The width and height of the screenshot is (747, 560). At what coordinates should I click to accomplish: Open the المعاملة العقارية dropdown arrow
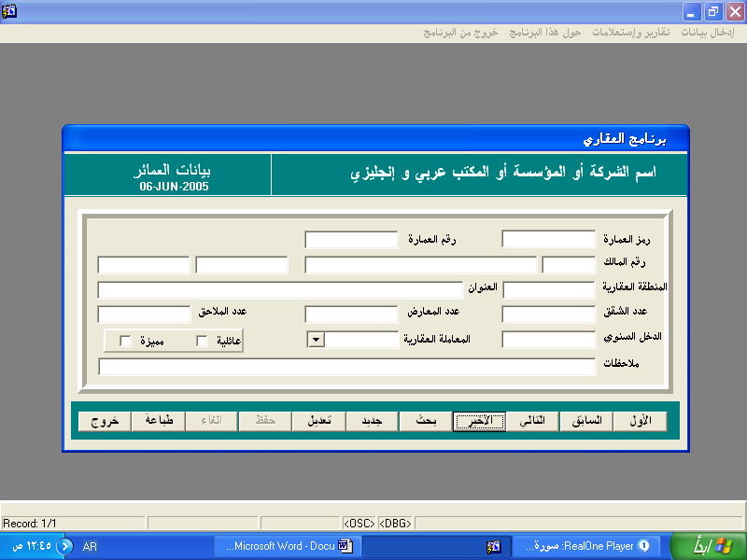tap(316, 340)
